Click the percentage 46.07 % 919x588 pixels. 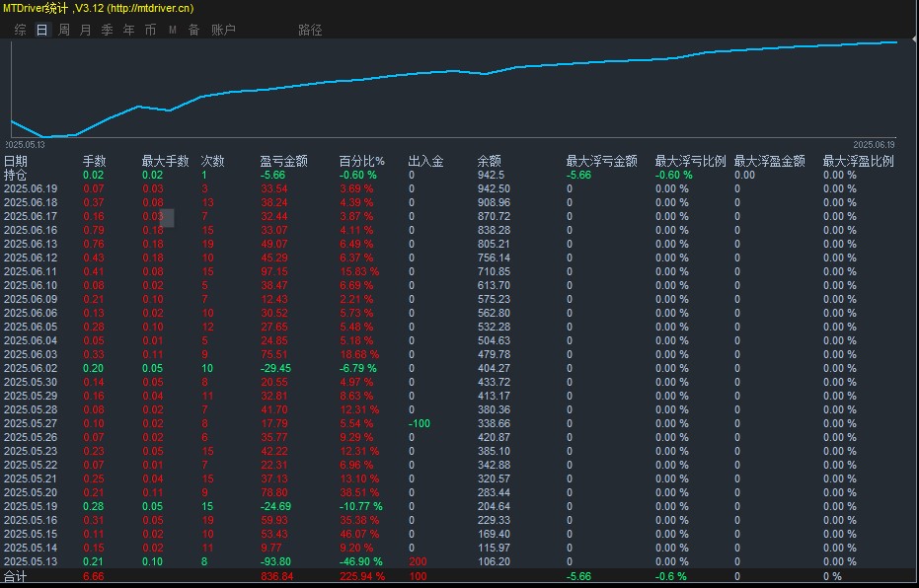(x=359, y=534)
